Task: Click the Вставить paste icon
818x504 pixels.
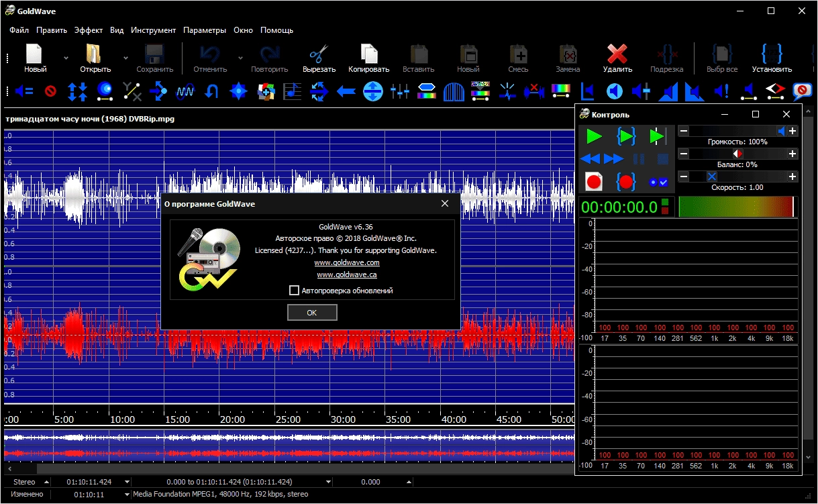Action: pos(419,54)
